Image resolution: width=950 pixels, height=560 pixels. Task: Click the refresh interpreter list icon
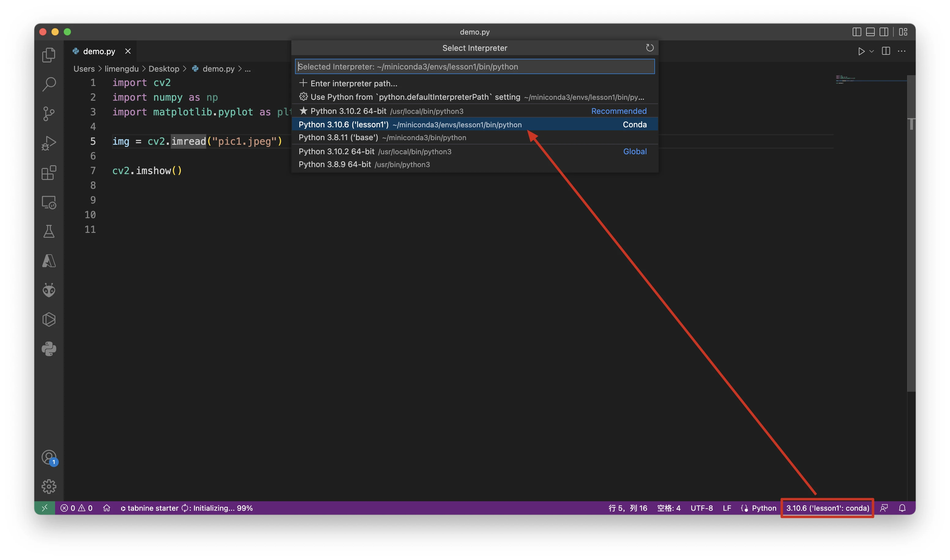(649, 48)
